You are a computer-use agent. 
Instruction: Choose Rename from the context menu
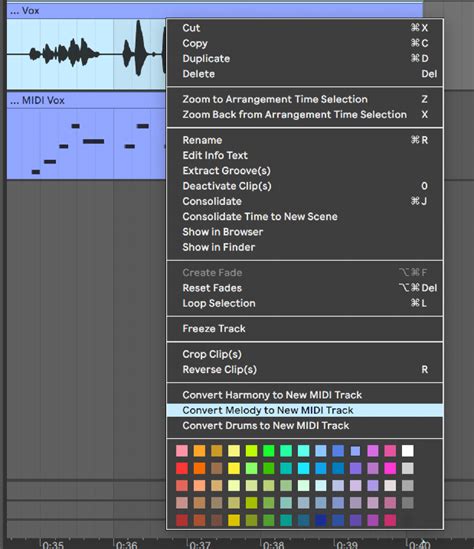305,140
